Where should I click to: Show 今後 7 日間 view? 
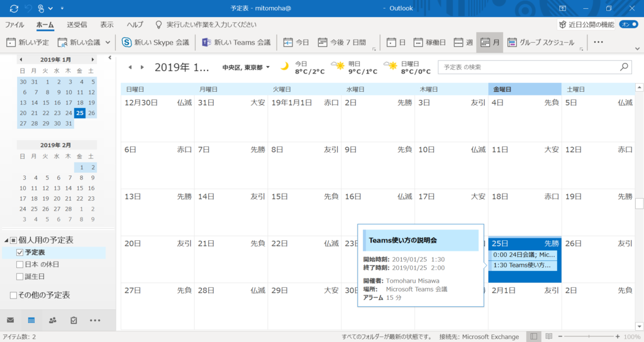[341, 42]
